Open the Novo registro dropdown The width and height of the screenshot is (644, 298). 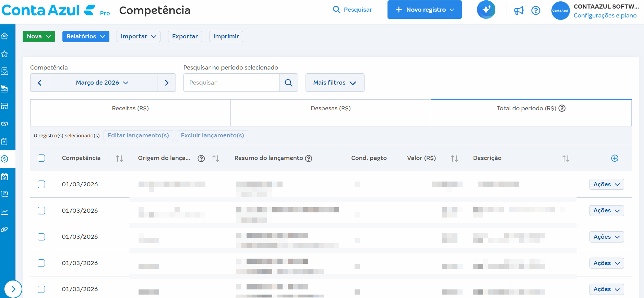425,10
